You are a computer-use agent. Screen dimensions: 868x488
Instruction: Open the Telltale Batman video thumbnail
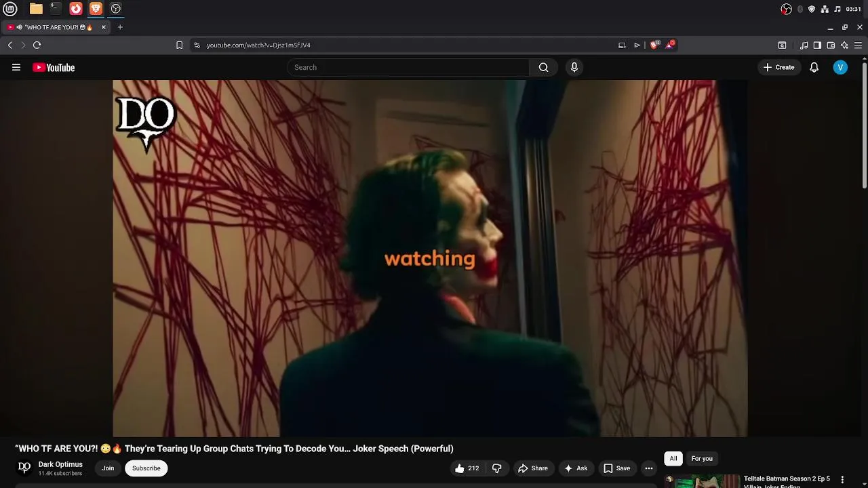point(703,481)
